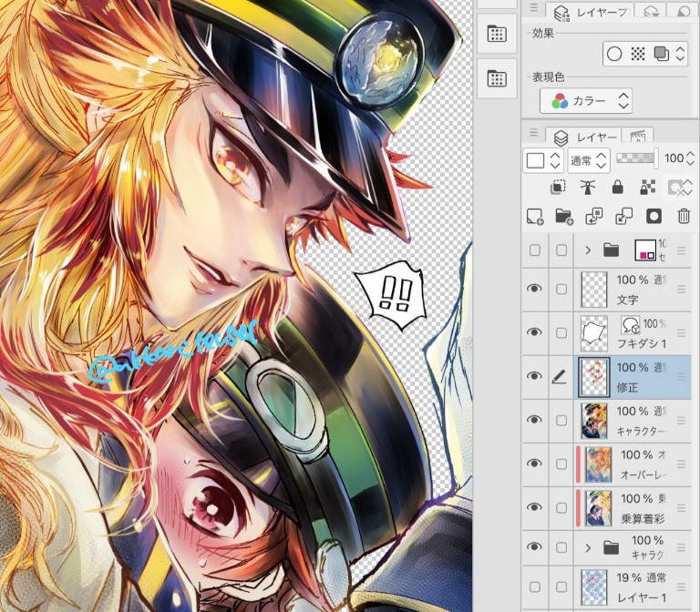The image size is (700, 612).
Task: Hide the オーバーレイ layer
Action: point(534,464)
